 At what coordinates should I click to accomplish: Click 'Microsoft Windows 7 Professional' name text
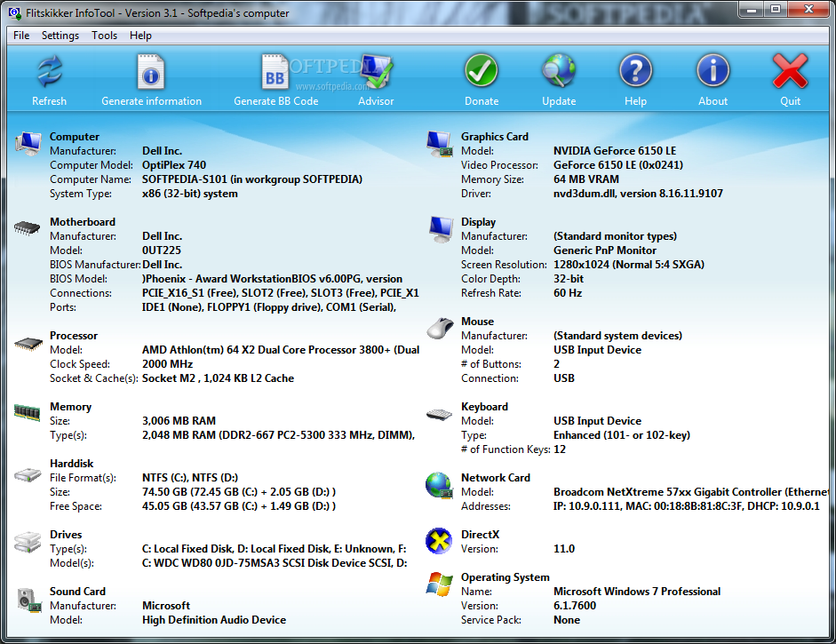click(x=637, y=592)
